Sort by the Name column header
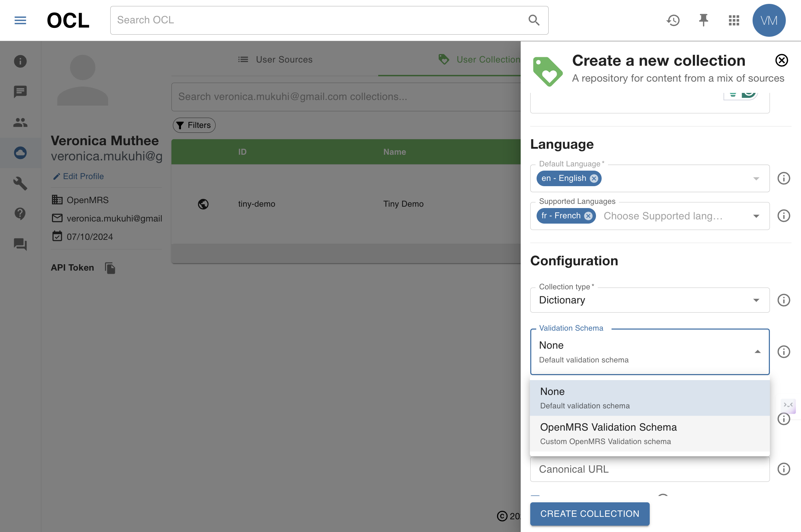801x532 pixels. pos(394,152)
